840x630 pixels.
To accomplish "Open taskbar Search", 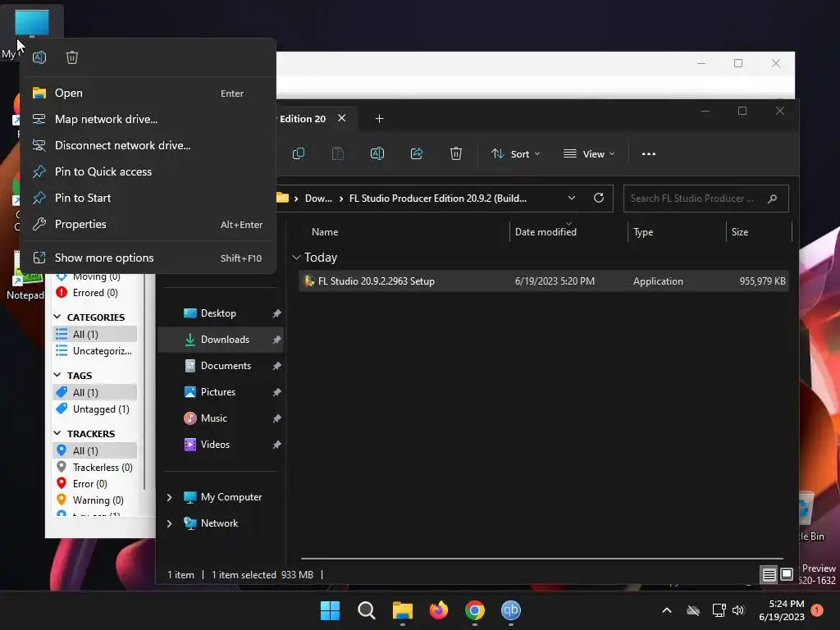I will tap(367, 610).
